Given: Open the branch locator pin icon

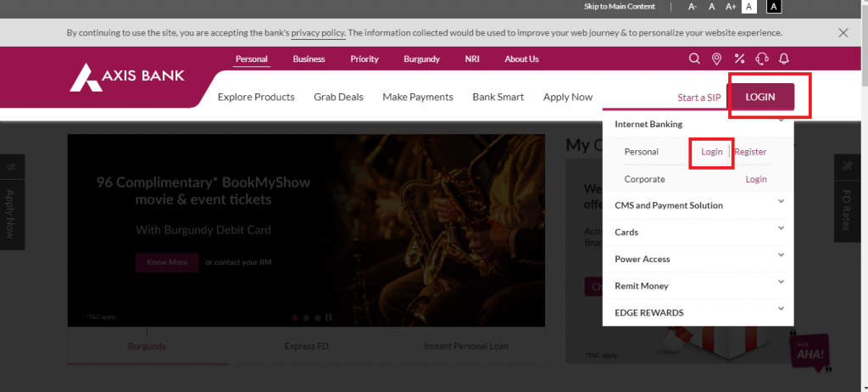Looking at the screenshot, I should coord(716,59).
